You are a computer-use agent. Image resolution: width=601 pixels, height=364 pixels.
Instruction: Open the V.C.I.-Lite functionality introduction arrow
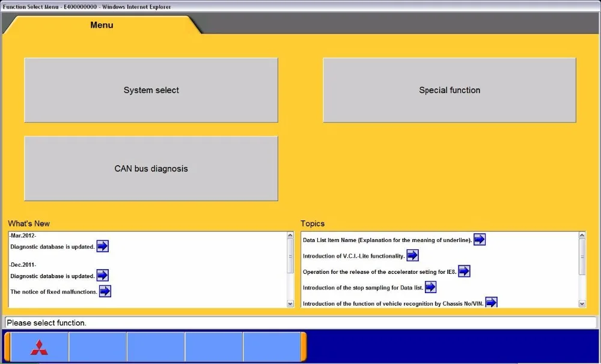[412, 255]
